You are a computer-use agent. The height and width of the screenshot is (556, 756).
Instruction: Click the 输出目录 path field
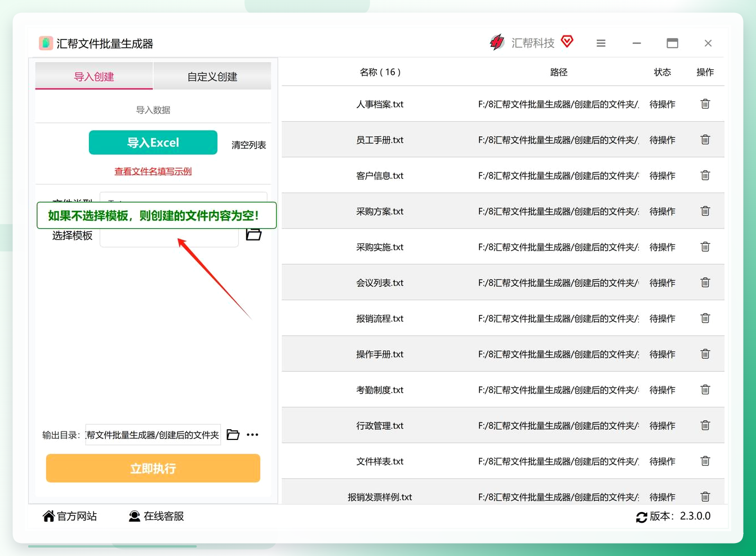coord(153,435)
